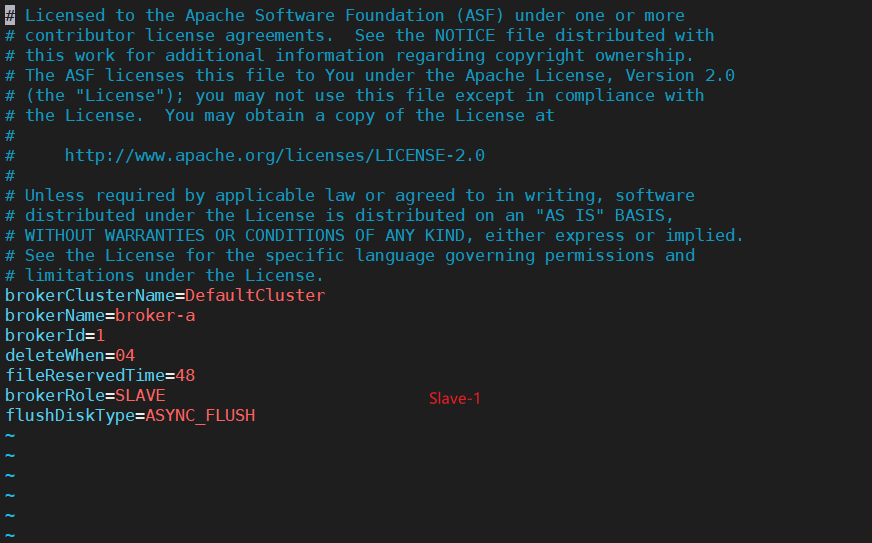Click the DefaultCluster value

[255, 295]
